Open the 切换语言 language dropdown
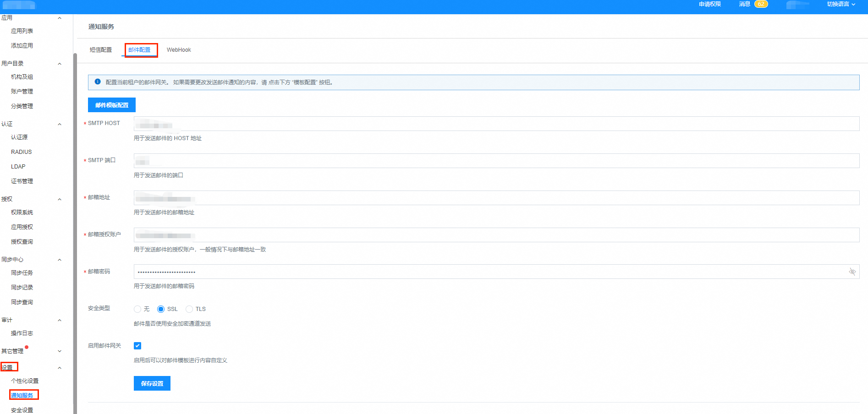The image size is (868, 414). (x=841, y=4)
